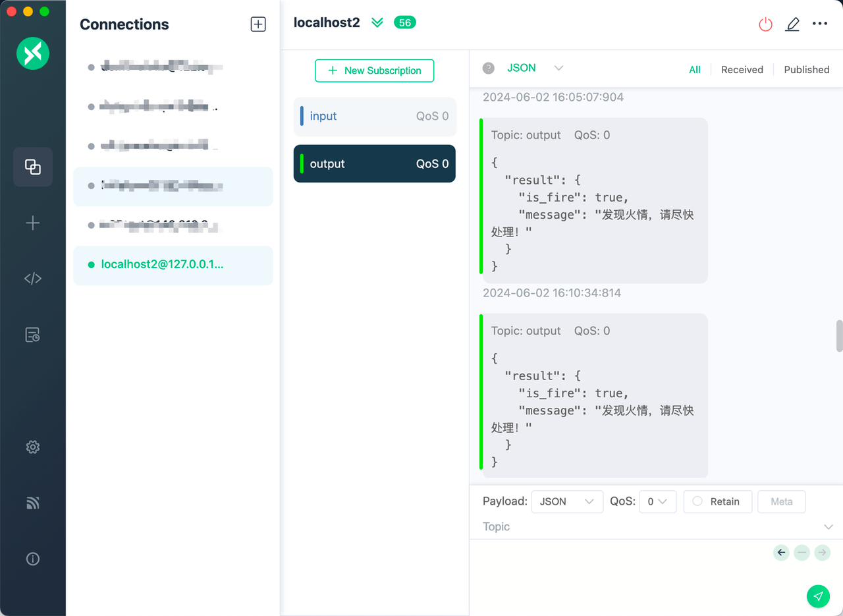Switch to the Received messages tab

pyautogui.click(x=742, y=70)
